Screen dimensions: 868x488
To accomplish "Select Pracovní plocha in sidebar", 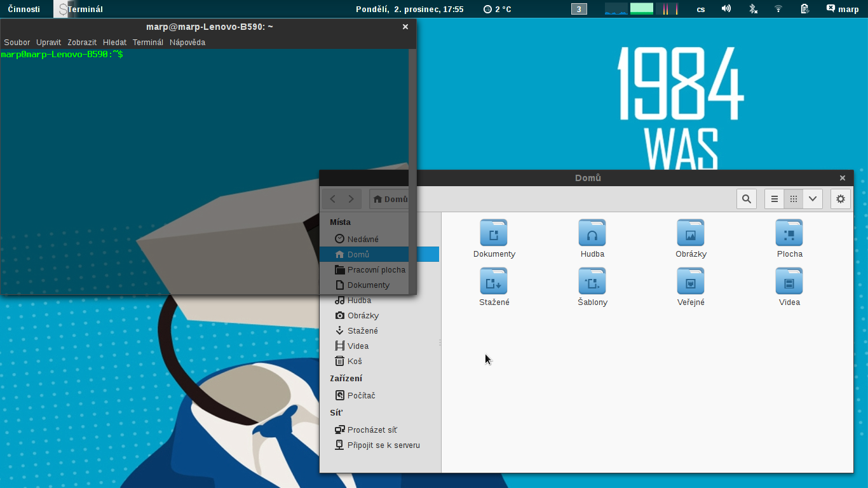I will pos(379,269).
